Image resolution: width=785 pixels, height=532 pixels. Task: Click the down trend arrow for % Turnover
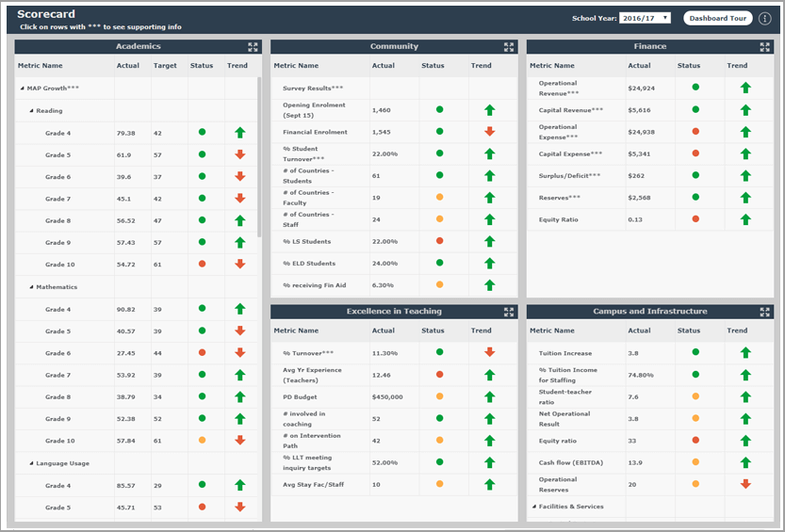pyautogui.click(x=490, y=352)
